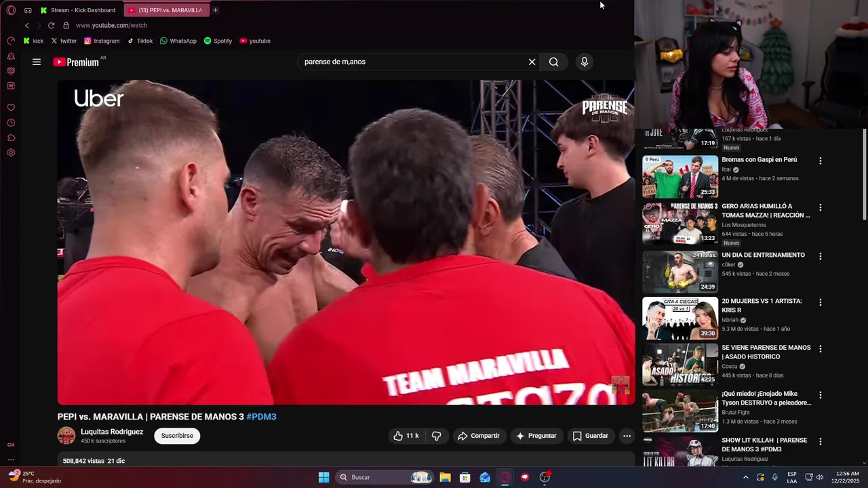
Task: Go to YouTube Premium home logo
Action: pyautogui.click(x=76, y=62)
